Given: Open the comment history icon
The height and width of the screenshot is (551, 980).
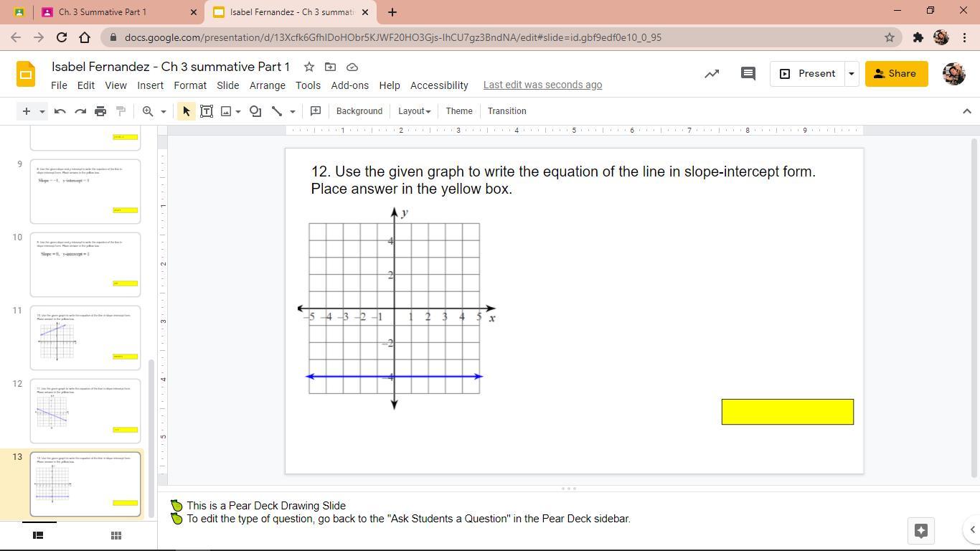Looking at the screenshot, I should click(748, 74).
